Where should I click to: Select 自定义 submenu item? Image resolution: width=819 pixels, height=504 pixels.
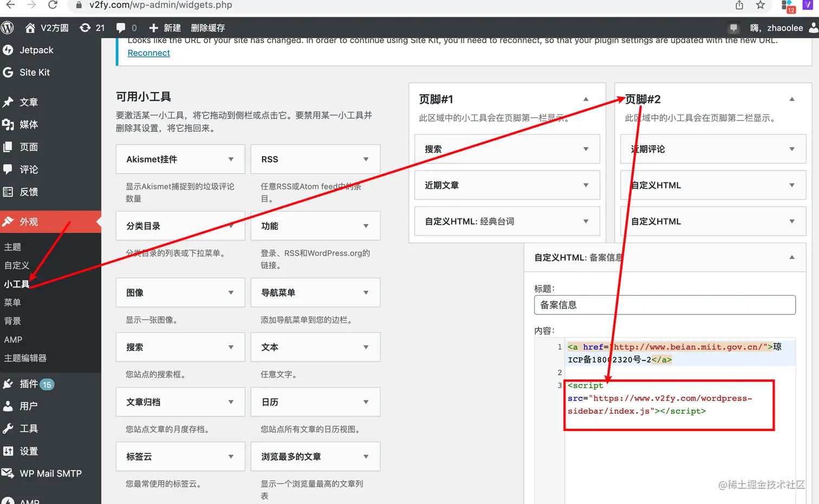[x=17, y=265]
